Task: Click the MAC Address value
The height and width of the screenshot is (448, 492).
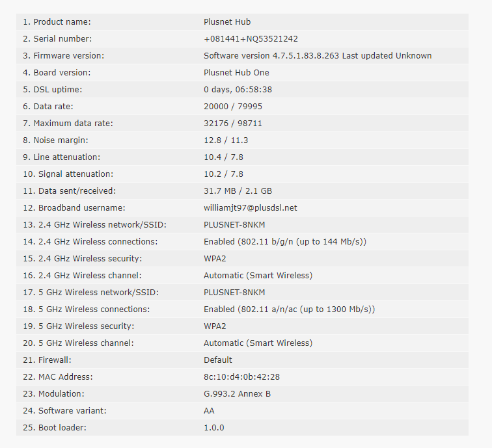Action: point(241,377)
